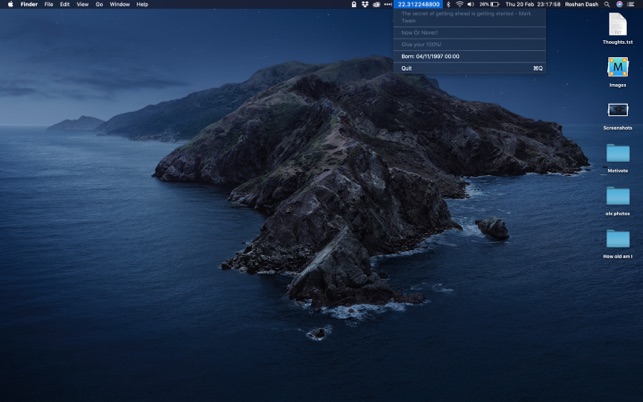Select the Images desktop icon
This screenshot has width=643, height=402.
[617, 68]
